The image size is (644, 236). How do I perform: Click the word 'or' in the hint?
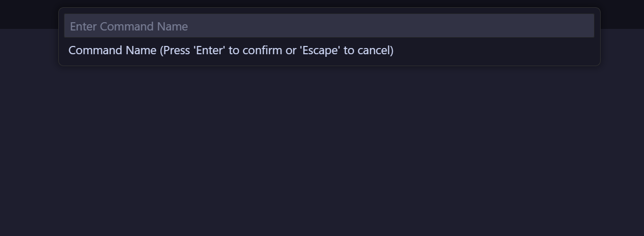pyautogui.click(x=291, y=50)
